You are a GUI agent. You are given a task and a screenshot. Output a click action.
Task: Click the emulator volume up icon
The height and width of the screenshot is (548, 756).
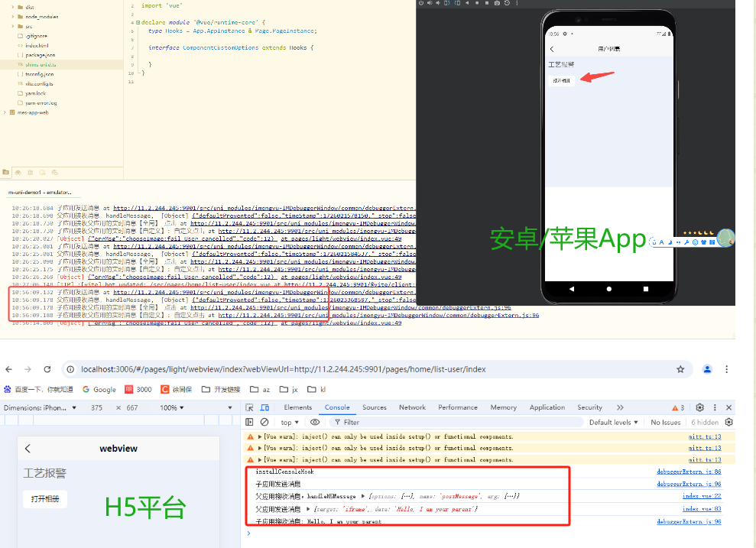click(x=430, y=3)
